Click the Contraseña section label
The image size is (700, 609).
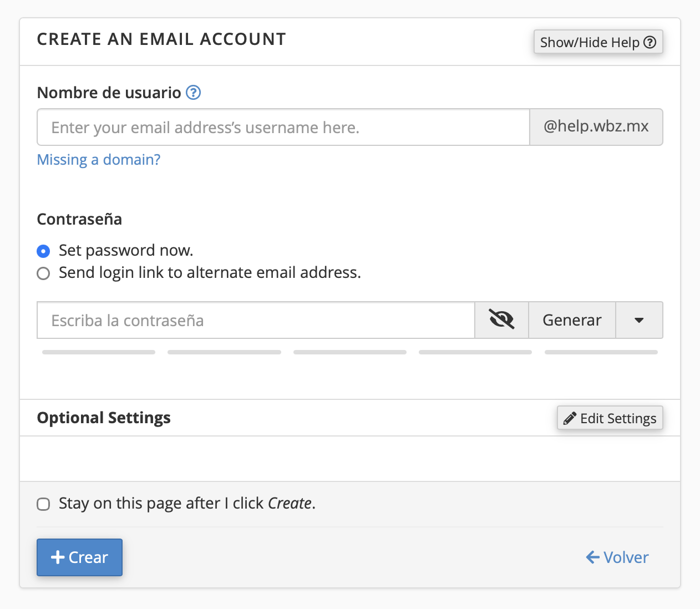pos(79,219)
